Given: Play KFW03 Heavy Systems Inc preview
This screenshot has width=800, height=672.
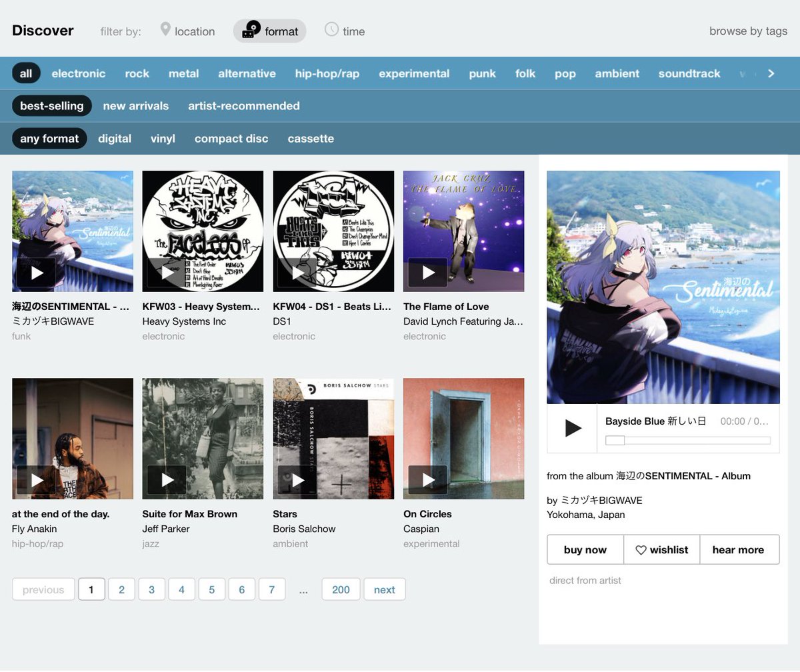Looking at the screenshot, I should [x=167, y=273].
